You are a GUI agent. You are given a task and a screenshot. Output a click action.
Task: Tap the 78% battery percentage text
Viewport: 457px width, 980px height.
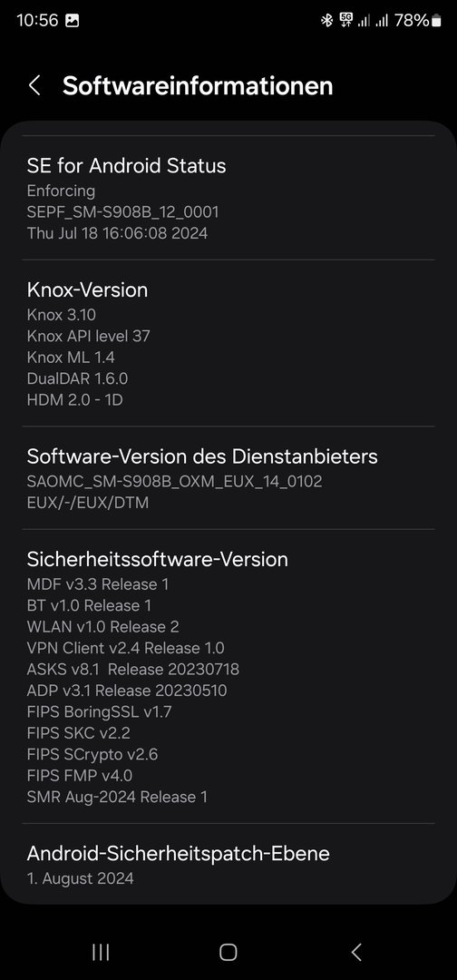pyautogui.click(x=412, y=21)
